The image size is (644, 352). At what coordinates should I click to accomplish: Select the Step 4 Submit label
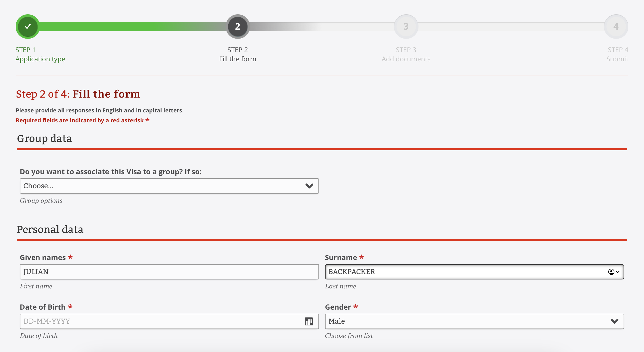[617, 59]
